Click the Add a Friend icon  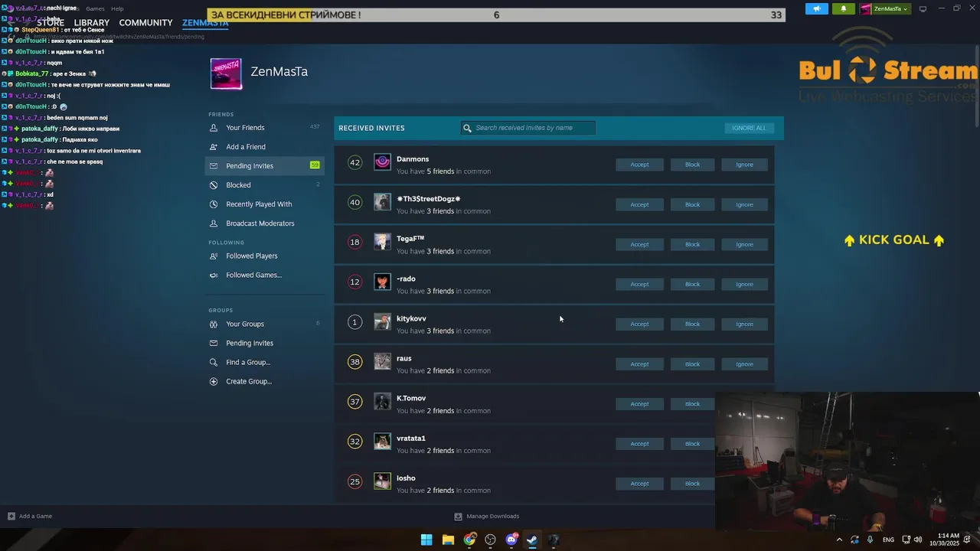[214, 147]
